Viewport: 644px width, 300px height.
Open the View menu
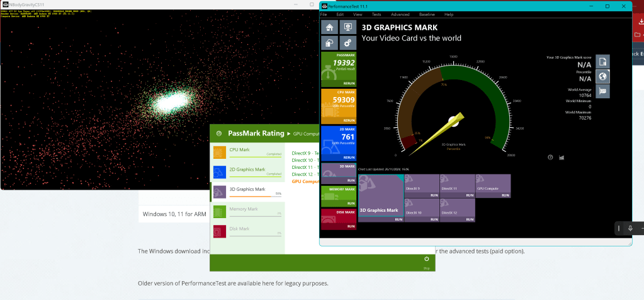[358, 14]
